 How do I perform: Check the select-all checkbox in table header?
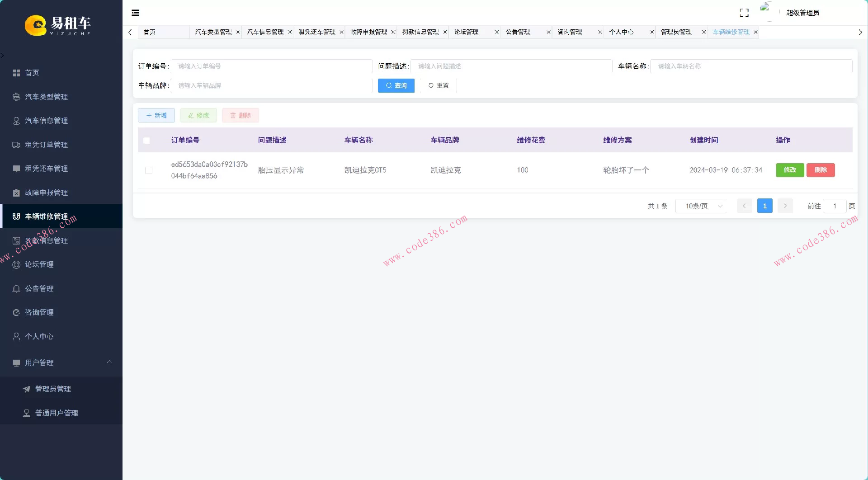(146, 141)
